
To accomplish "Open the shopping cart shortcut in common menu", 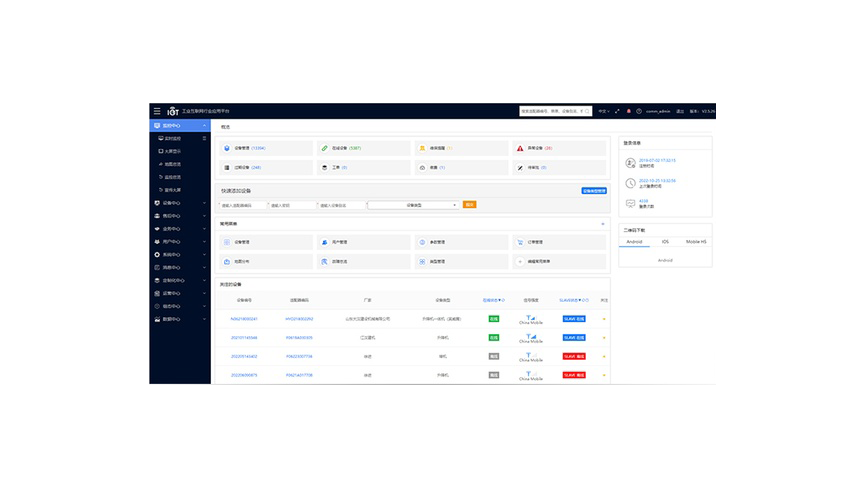I will pyautogui.click(x=559, y=242).
